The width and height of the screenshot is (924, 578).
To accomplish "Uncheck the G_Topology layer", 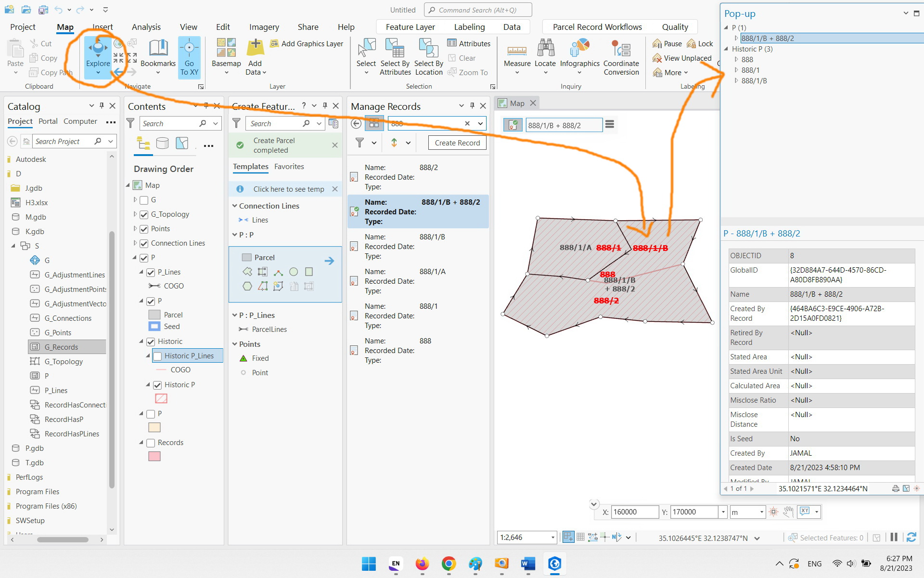I will point(144,214).
